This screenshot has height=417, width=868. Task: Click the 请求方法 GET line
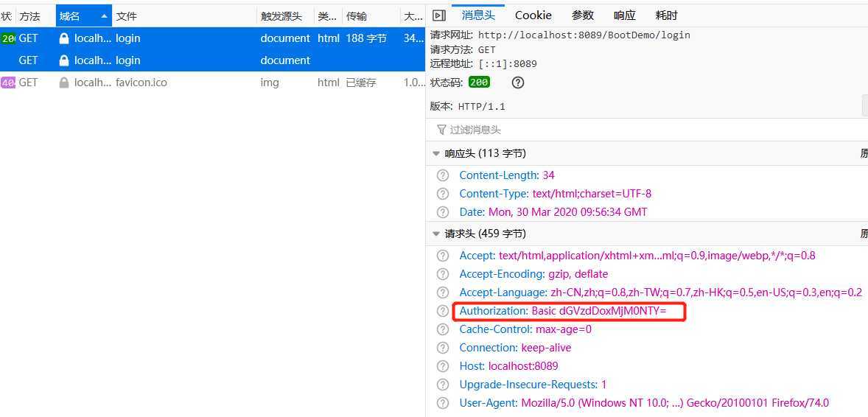click(463, 49)
